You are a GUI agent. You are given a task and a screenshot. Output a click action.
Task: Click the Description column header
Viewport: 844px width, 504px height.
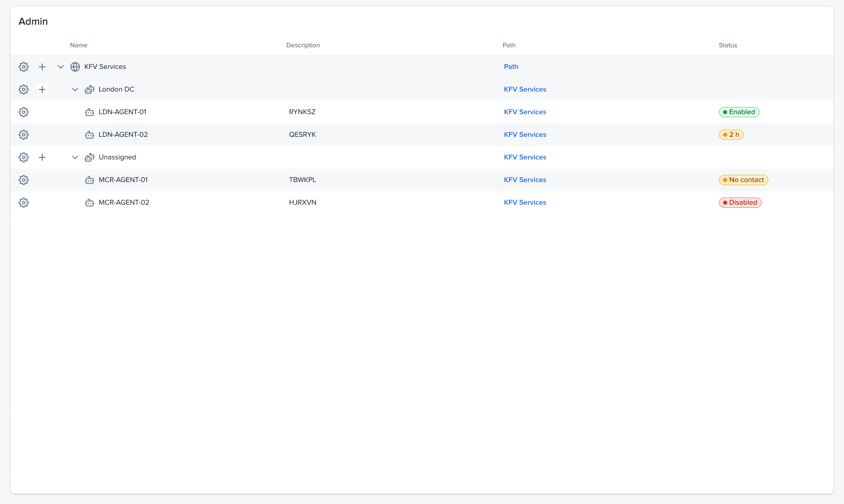303,45
